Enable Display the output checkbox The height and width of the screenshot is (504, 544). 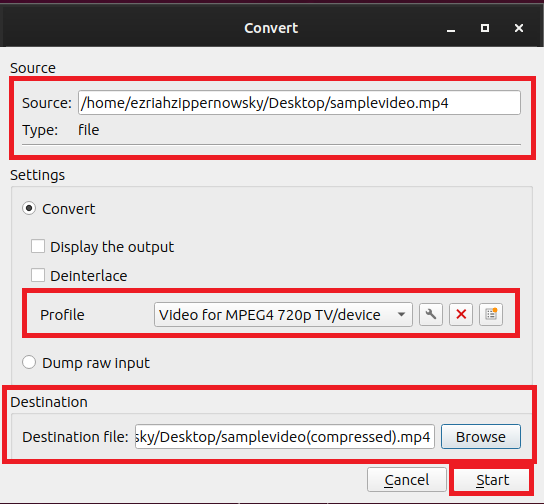(x=38, y=247)
